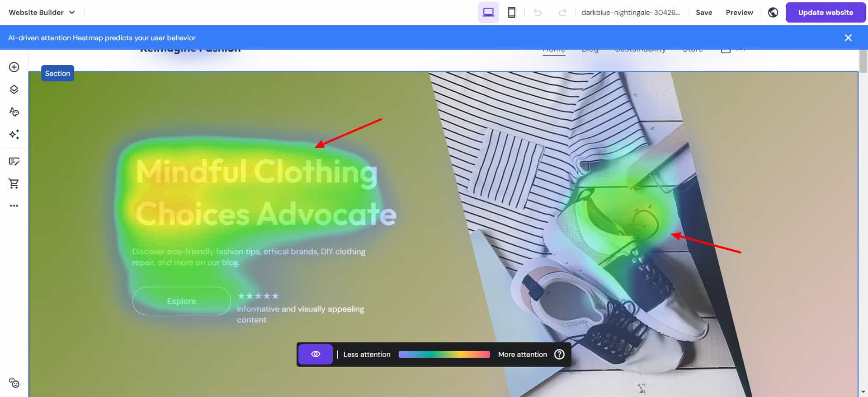Click the language globe icon
The image size is (868, 397).
coord(773,13)
